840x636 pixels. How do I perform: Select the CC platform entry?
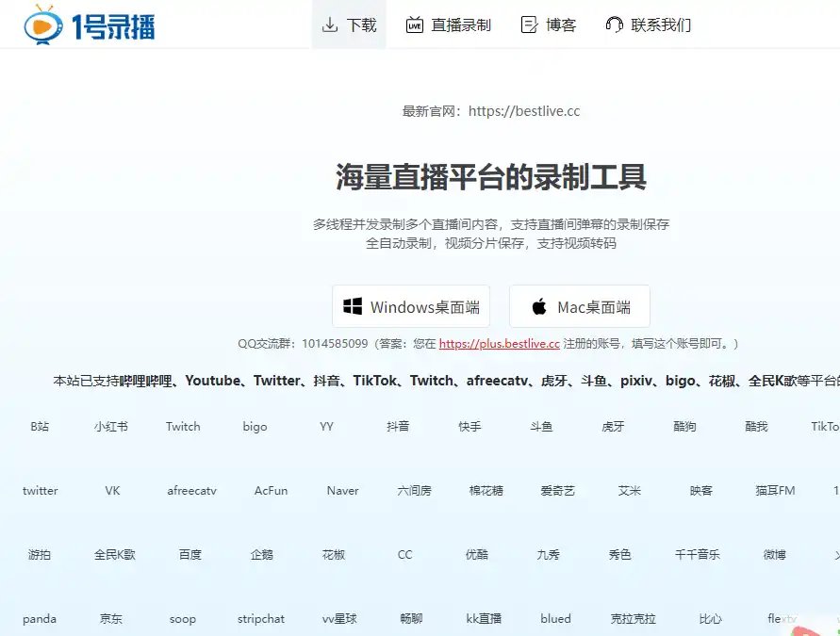click(405, 555)
